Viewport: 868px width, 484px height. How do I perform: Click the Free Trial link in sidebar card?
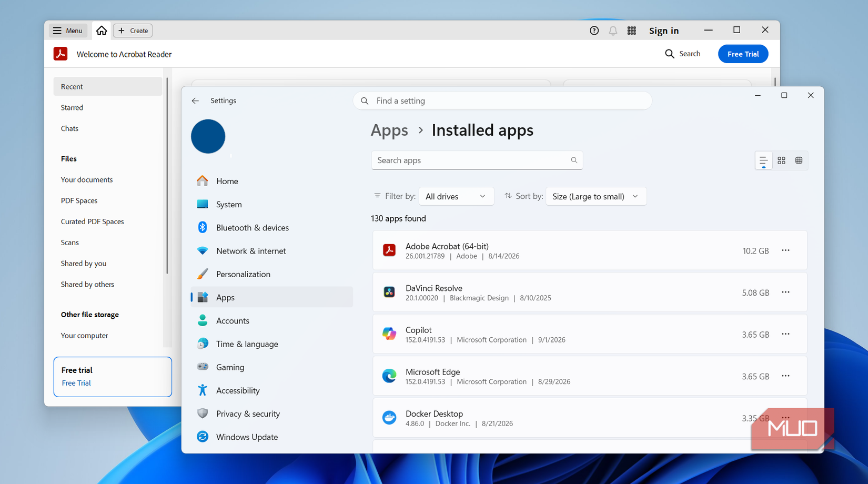point(76,383)
